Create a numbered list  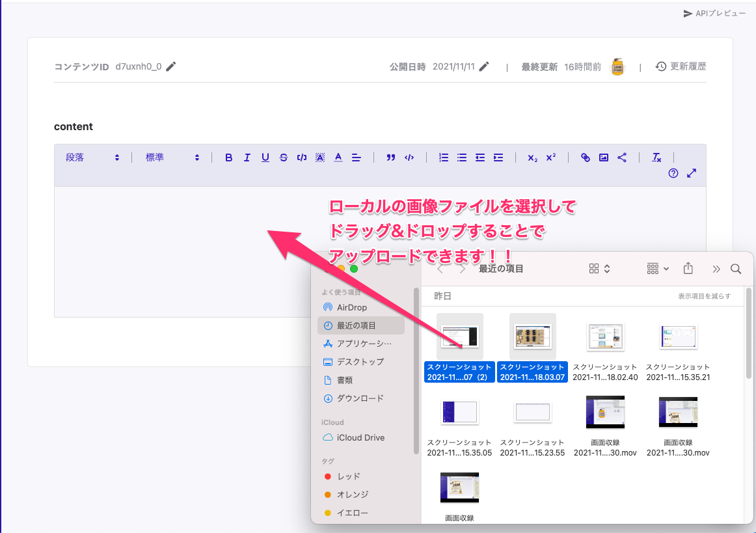444,157
